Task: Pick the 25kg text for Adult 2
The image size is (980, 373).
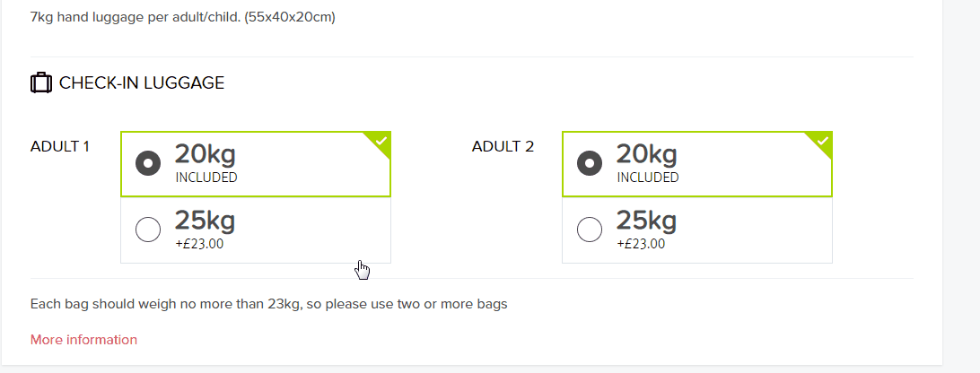Action: point(646,221)
